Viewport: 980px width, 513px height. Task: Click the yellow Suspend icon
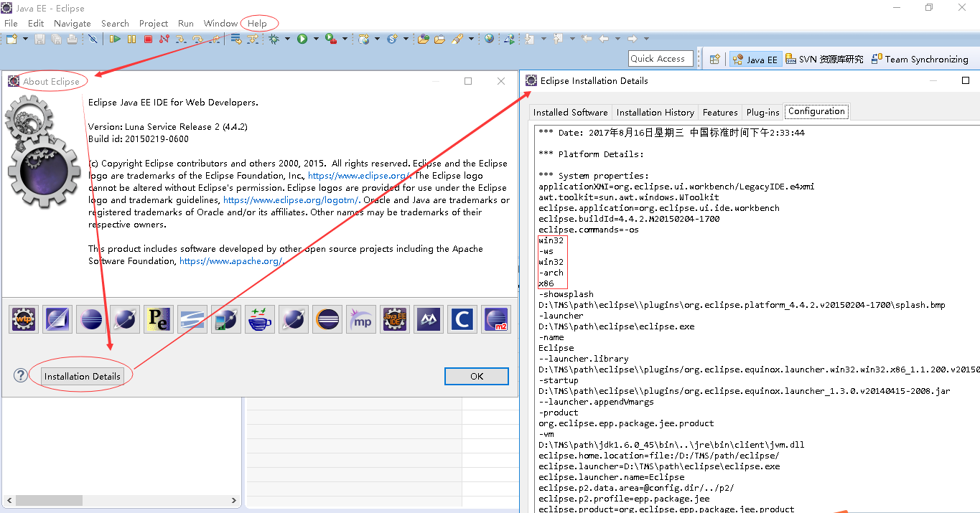tap(131, 39)
